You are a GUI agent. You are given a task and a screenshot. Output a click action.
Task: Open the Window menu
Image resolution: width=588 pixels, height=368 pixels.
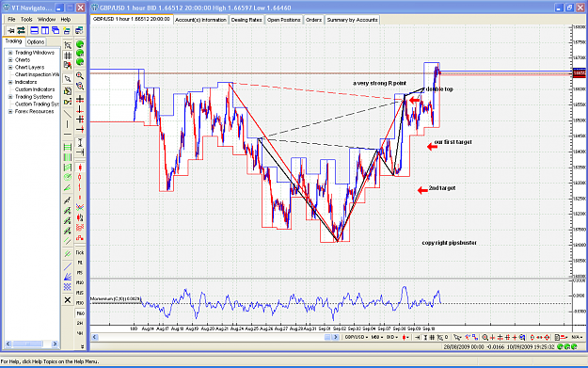tap(46, 19)
